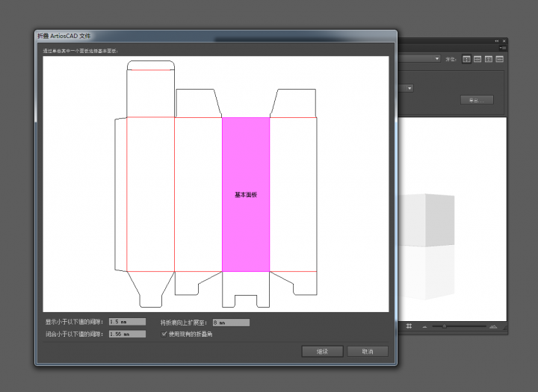Click the 显示小于以下值的间隙 input field
Viewport: 538px width, 392px height.
tap(127, 322)
